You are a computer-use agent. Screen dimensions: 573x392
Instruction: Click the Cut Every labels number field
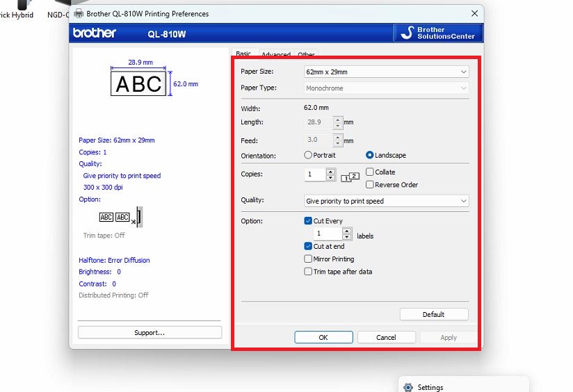click(x=328, y=234)
